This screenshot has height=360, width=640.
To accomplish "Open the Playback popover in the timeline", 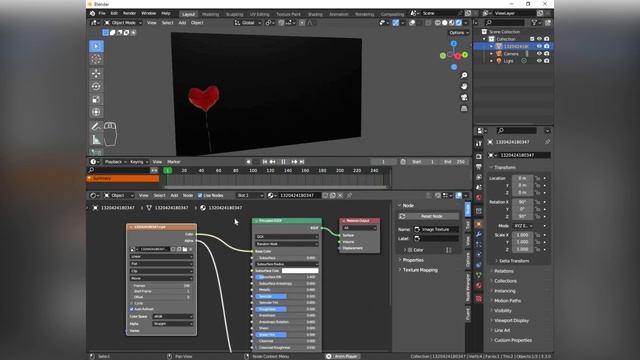I will (x=115, y=162).
